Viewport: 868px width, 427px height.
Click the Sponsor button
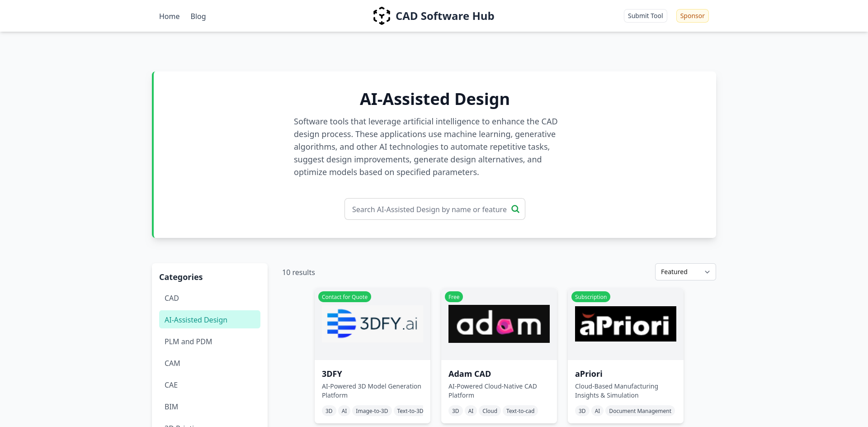pos(692,16)
